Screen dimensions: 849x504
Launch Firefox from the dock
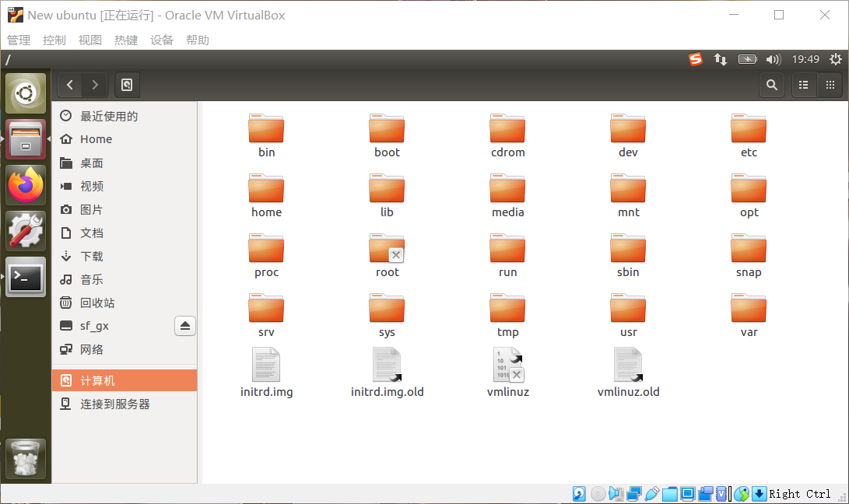tap(26, 185)
